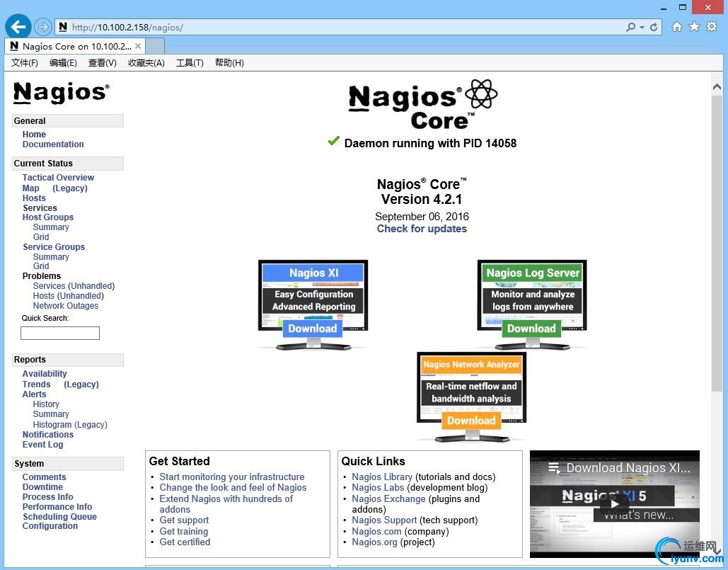Open Hosts (Unhandled) problems

68,296
